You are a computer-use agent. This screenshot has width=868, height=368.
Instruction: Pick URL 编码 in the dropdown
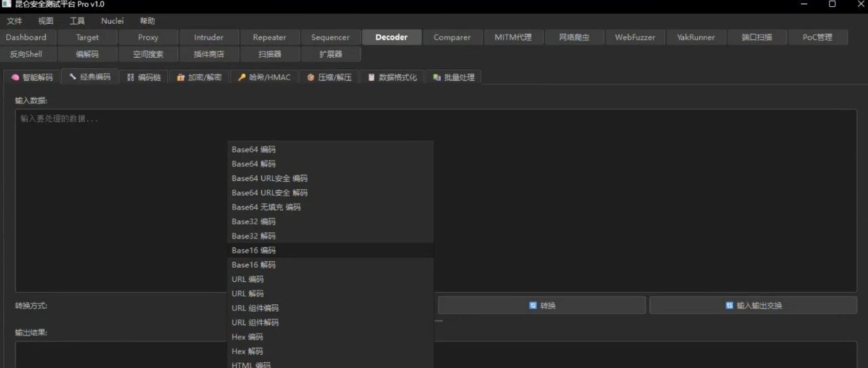pos(330,279)
